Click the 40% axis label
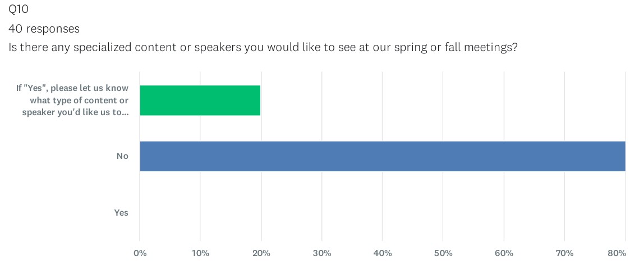The height and width of the screenshot is (278, 644). point(383,253)
